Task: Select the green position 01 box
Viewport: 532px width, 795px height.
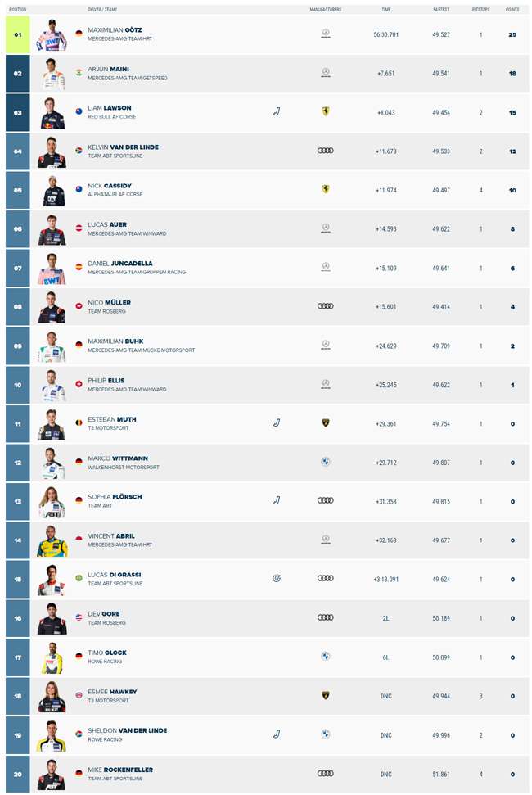Action: click(x=18, y=35)
